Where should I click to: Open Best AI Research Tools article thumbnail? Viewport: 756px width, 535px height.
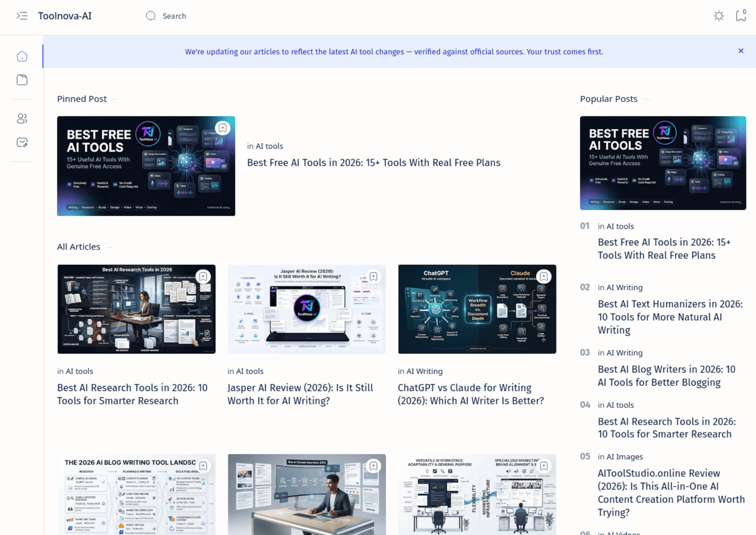(x=136, y=309)
